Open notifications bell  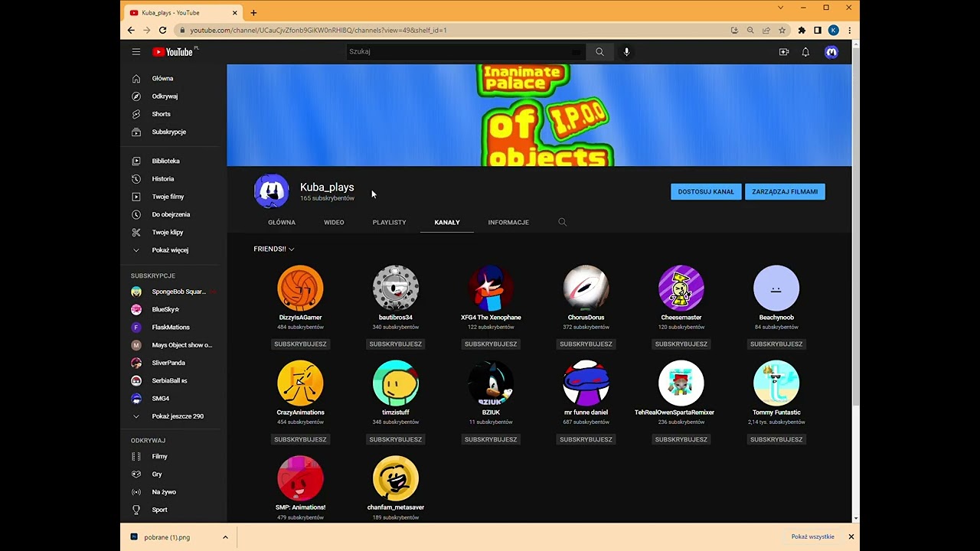[805, 52]
